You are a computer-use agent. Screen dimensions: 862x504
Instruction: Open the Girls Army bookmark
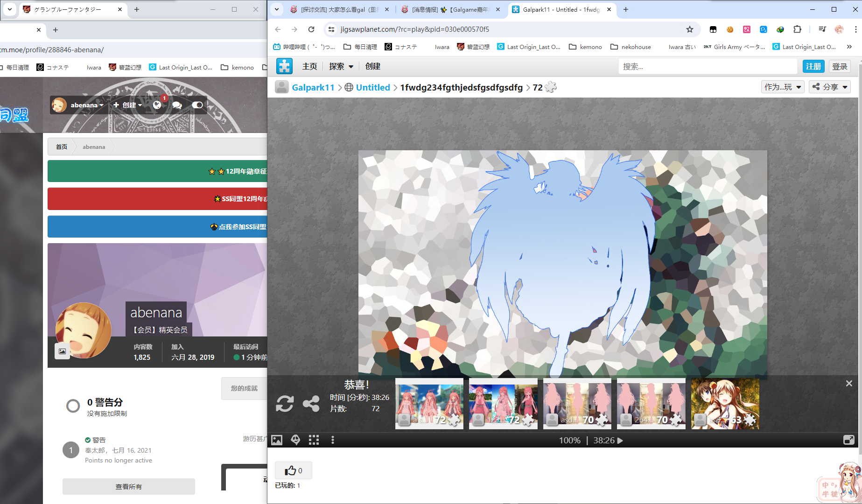click(735, 47)
